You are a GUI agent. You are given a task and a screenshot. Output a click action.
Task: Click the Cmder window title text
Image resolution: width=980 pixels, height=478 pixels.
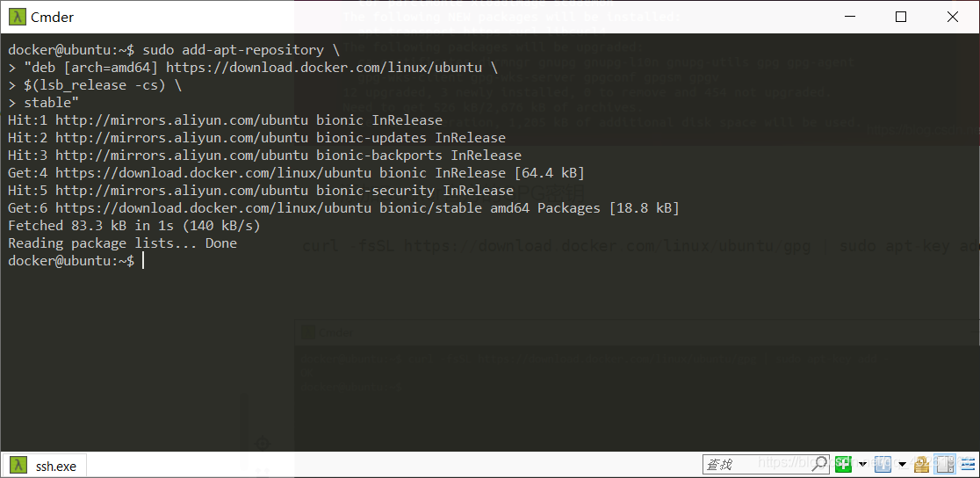pos(53,17)
